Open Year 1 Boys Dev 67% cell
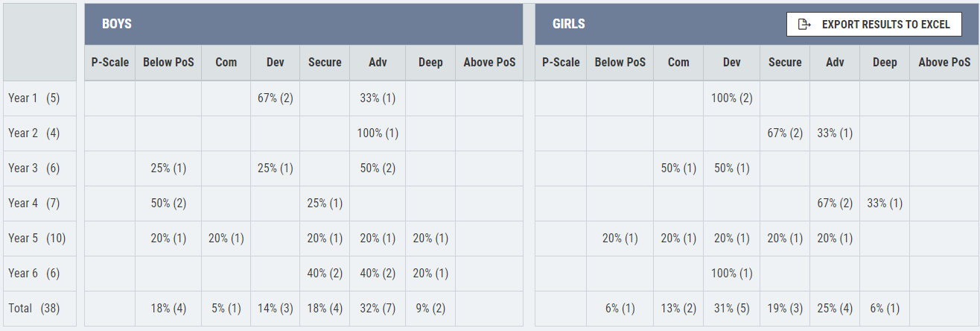The width and height of the screenshot is (980, 331). tap(275, 98)
